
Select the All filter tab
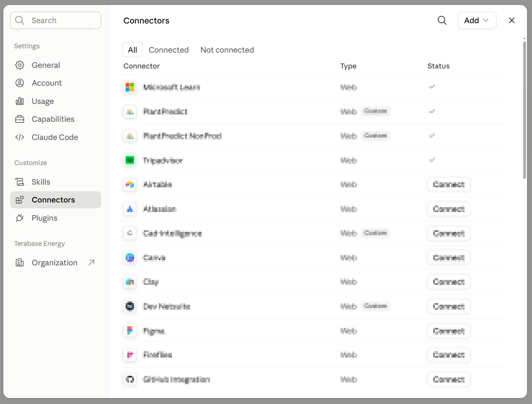pyautogui.click(x=132, y=50)
